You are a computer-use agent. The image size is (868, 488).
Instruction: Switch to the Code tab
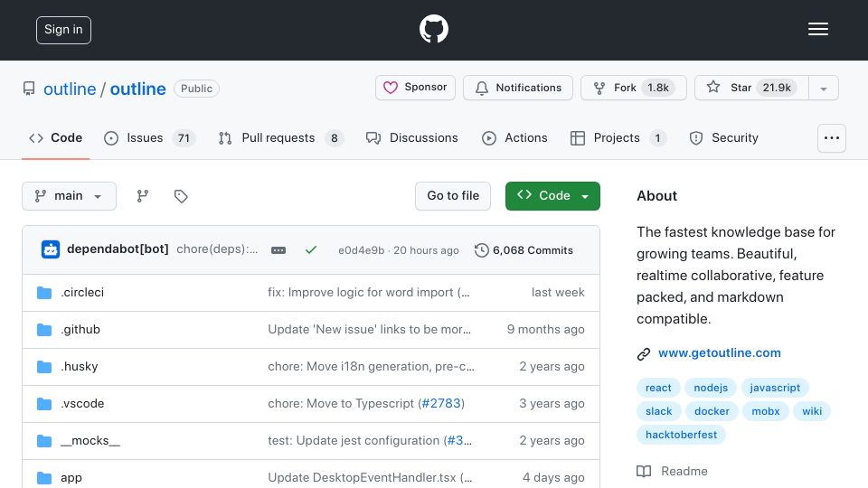(x=55, y=137)
